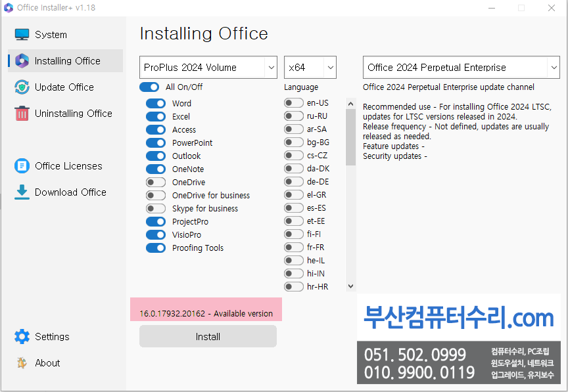Expand Office 2024 Perpetual Enterprise channel dropdown
568x392 pixels.
pos(461,68)
